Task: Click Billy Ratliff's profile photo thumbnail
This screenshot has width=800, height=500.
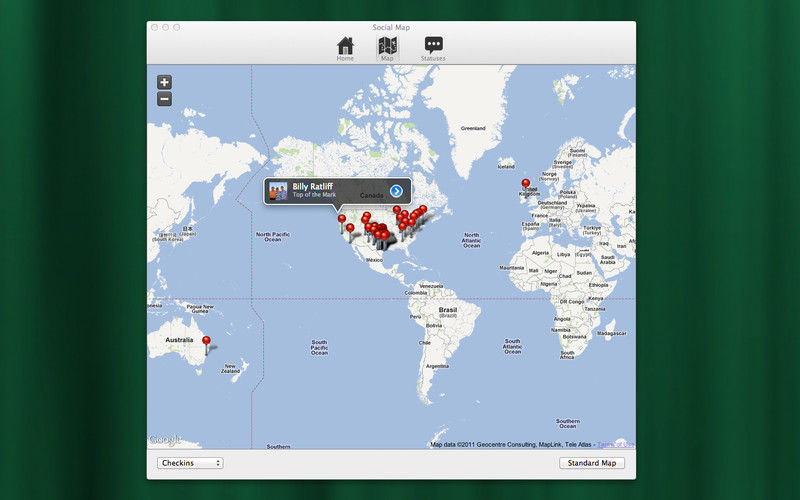Action: tap(278, 191)
